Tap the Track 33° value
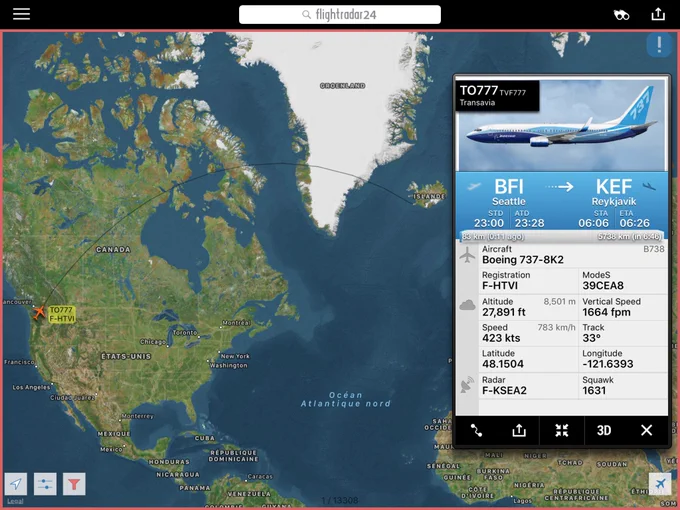Viewport: 680px width, 510px height. [x=592, y=338]
